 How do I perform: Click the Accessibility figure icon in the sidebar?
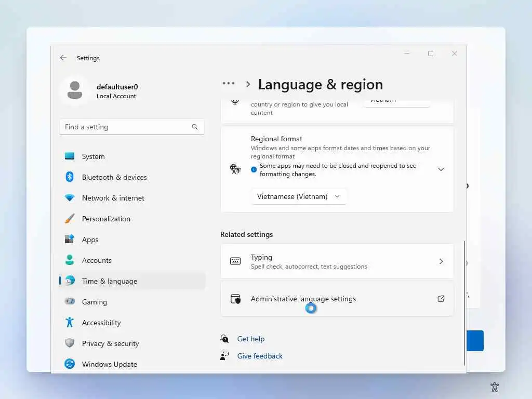[70, 322]
